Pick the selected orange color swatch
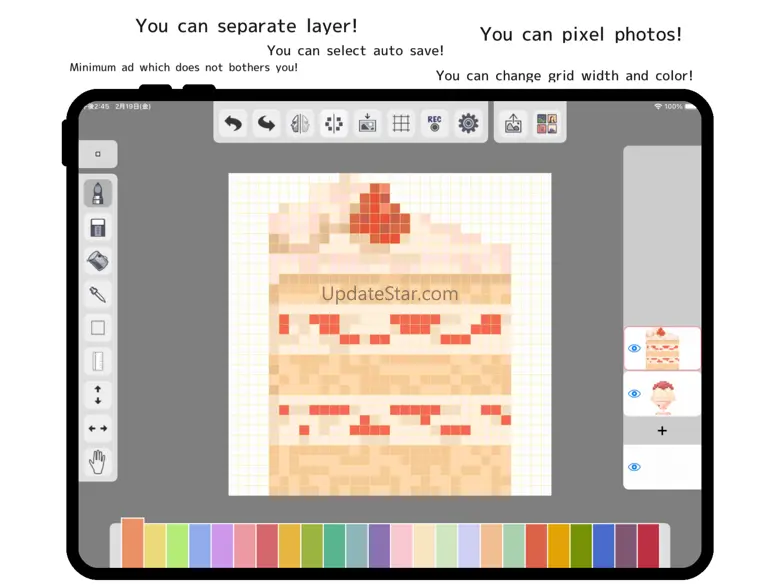This screenshot has height=585, width=780. coord(133,543)
